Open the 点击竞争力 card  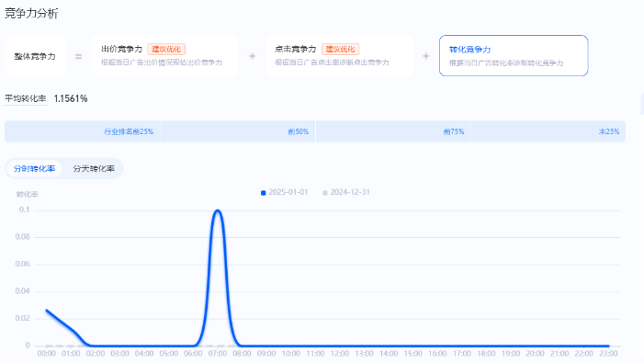coord(339,56)
